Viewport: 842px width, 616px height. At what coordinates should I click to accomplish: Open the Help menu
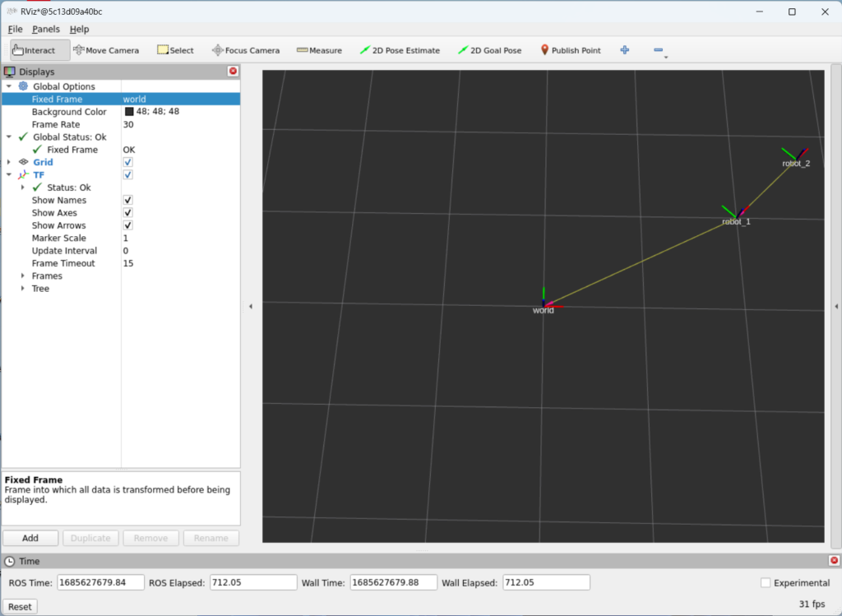click(80, 29)
